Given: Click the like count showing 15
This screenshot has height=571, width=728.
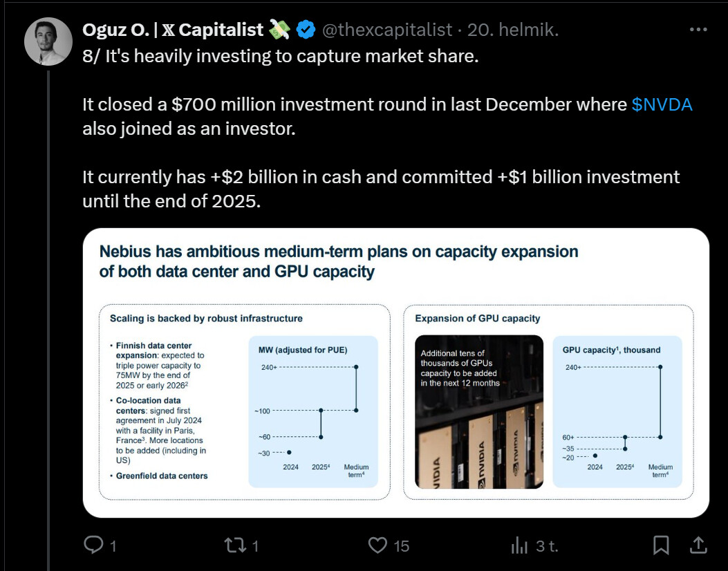Looking at the screenshot, I should [x=401, y=546].
